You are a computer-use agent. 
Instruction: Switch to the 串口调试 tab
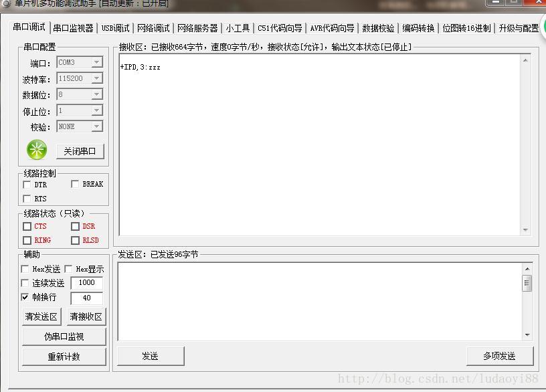(x=29, y=27)
